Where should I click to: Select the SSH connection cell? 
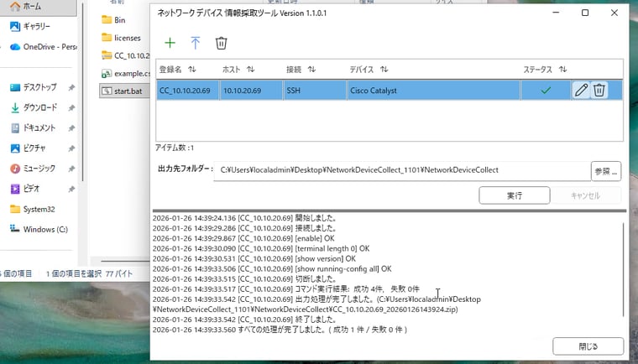pos(316,91)
